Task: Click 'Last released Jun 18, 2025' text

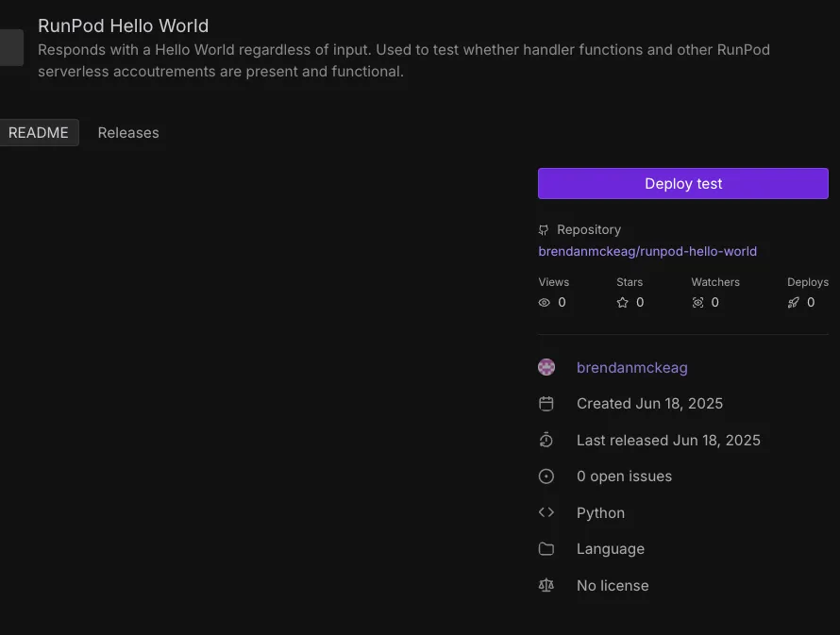Action: [668, 440]
